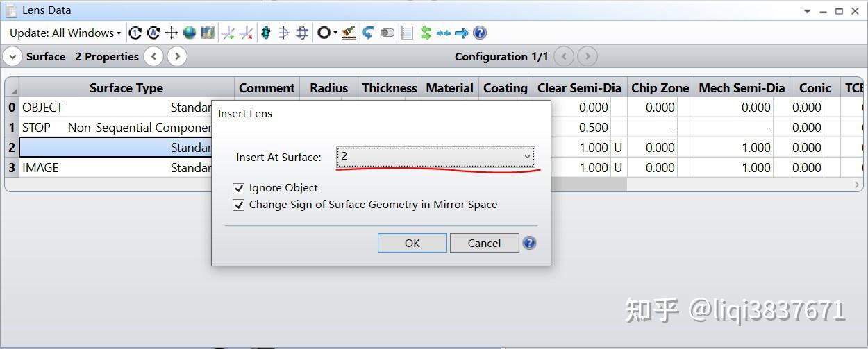Click the black circle aperture icon

[x=324, y=33]
